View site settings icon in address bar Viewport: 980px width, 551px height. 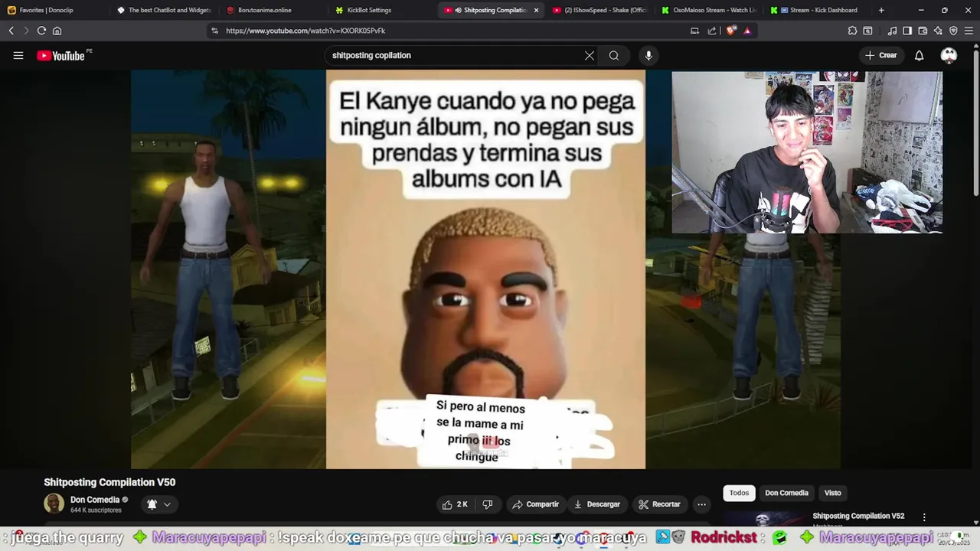pyautogui.click(x=214, y=31)
